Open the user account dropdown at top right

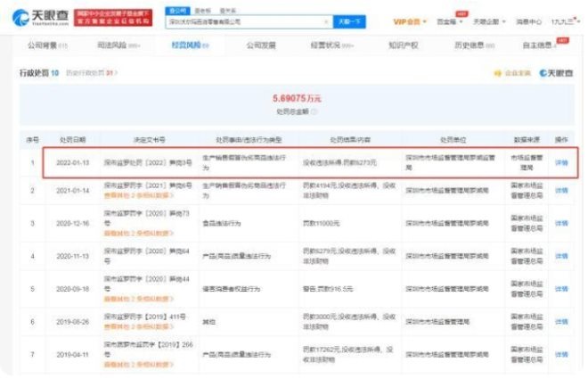[x=563, y=20]
